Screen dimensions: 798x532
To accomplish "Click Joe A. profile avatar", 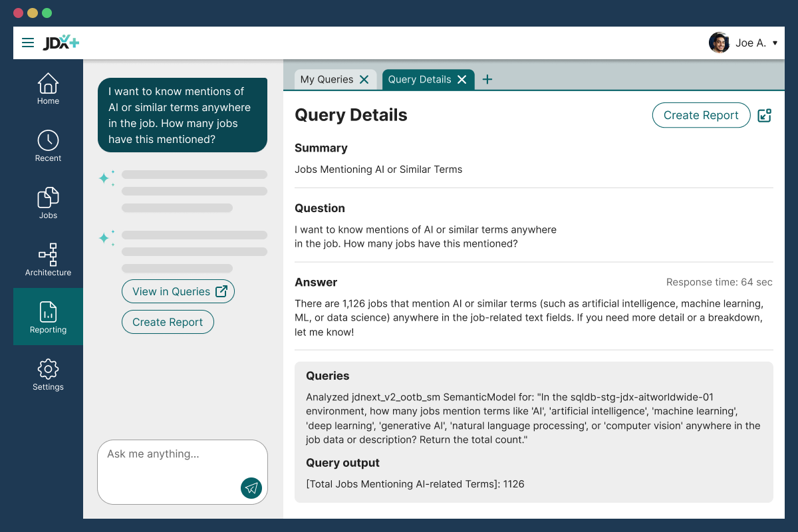I will point(719,43).
